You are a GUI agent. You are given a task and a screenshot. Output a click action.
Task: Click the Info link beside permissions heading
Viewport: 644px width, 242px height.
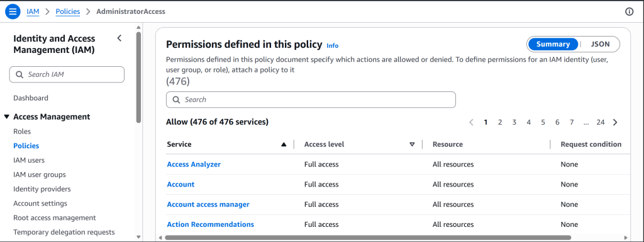pos(332,45)
